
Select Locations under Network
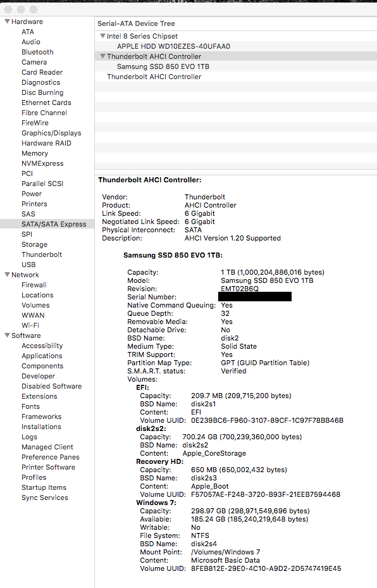click(37, 295)
